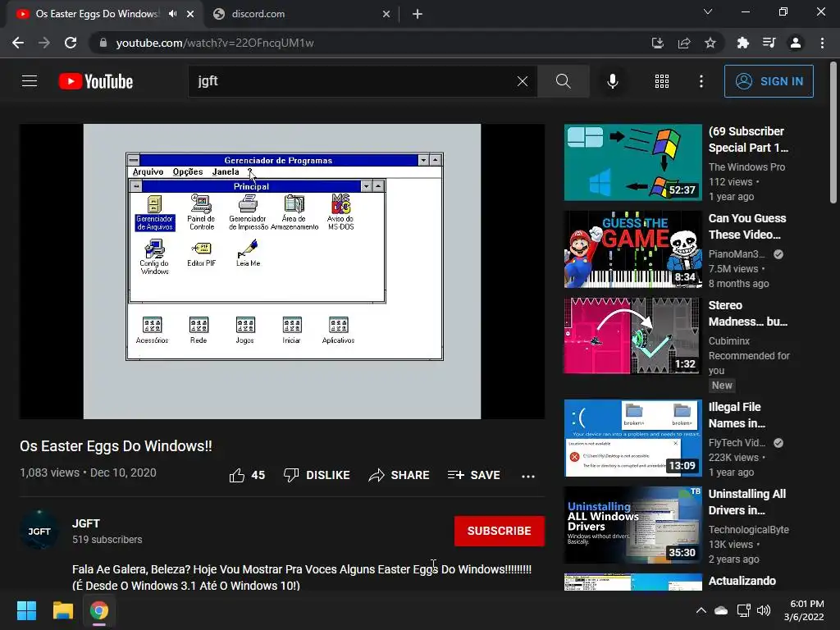Switch to the discord.com tab

[x=300, y=14]
